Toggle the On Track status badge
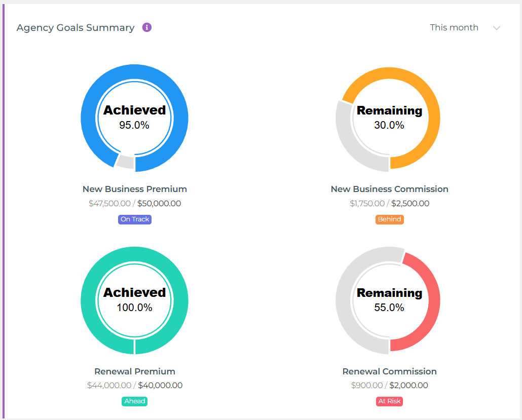Viewport: 522px width, 420px height. [134, 219]
